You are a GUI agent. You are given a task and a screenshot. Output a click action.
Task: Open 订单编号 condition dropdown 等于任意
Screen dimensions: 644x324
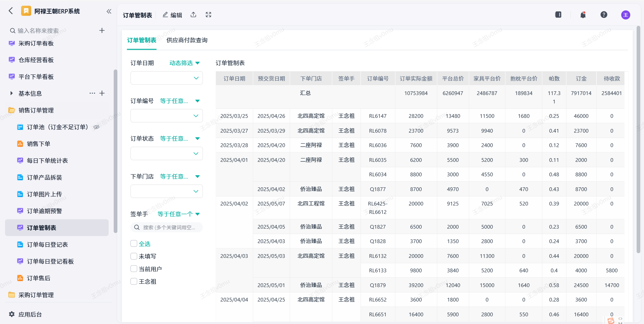[180, 101]
